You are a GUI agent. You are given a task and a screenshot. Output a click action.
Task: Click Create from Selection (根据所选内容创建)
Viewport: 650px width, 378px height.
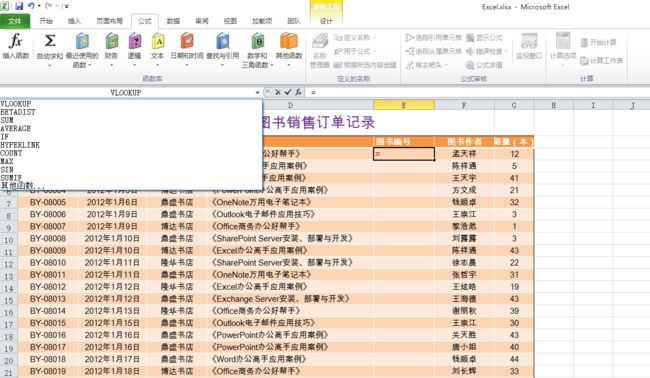click(x=365, y=65)
